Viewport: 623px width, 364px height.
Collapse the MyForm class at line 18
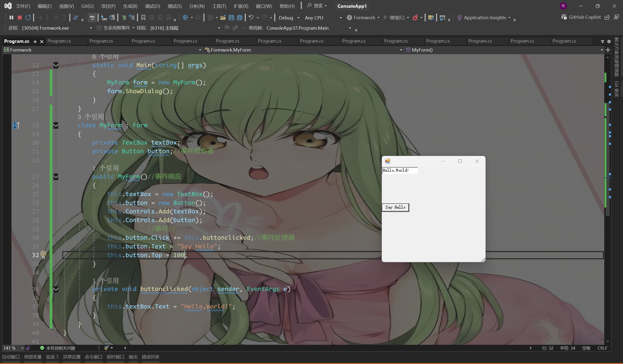coord(56,125)
